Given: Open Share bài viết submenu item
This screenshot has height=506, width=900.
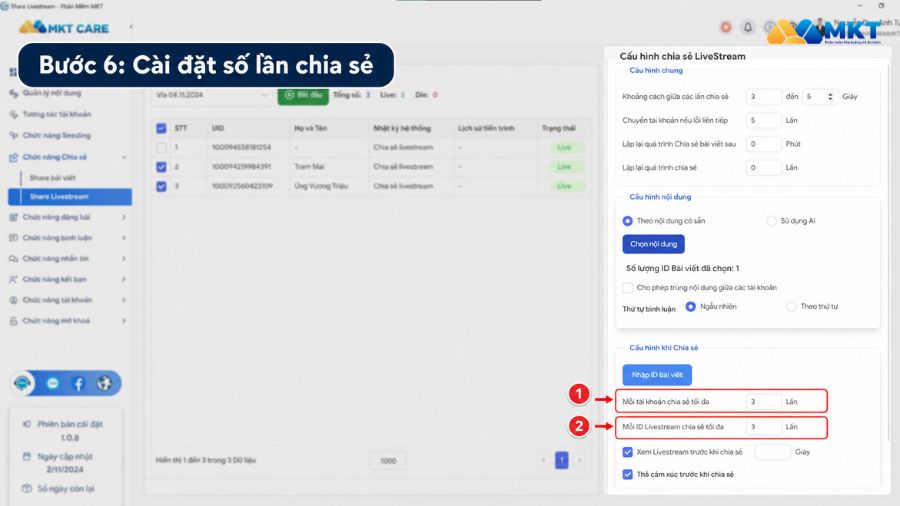Looking at the screenshot, I should click(x=53, y=178).
